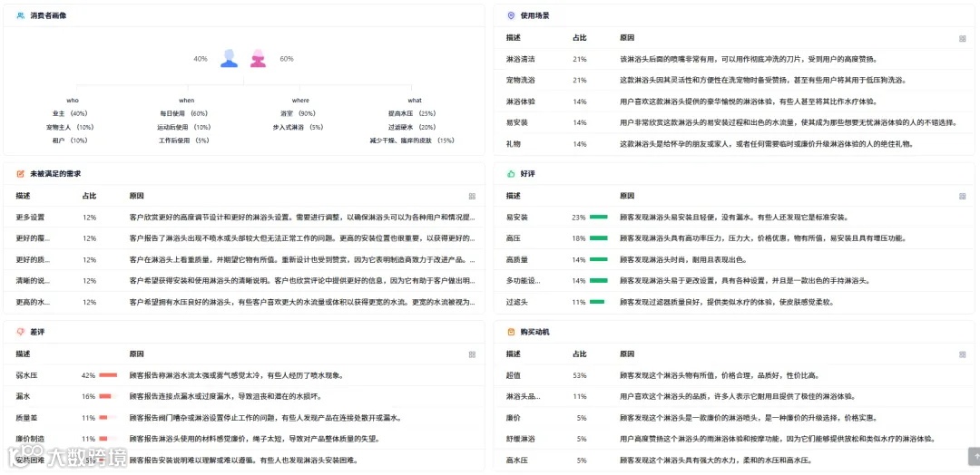Click 提高水压 (25%) under what
This screenshot has width=980, height=475.
click(412, 113)
